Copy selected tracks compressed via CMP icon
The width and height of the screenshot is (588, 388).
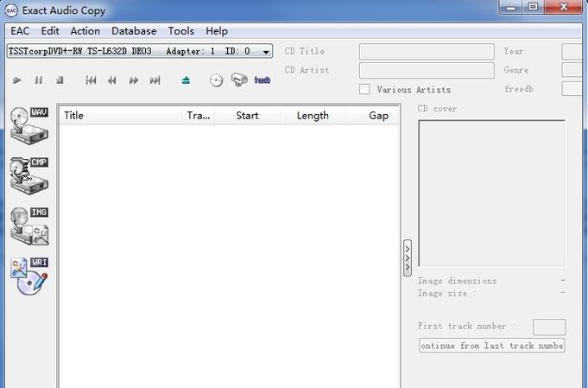[29, 175]
